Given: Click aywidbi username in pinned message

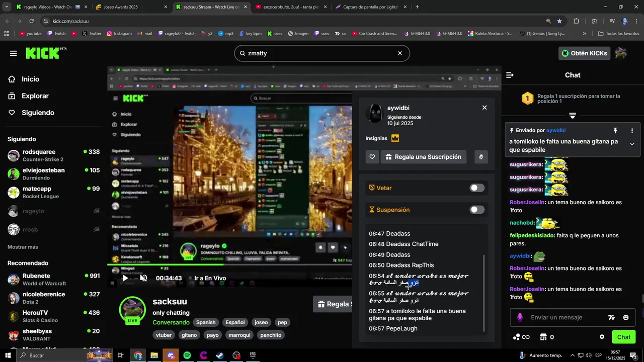Looking at the screenshot, I should (556, 130).
